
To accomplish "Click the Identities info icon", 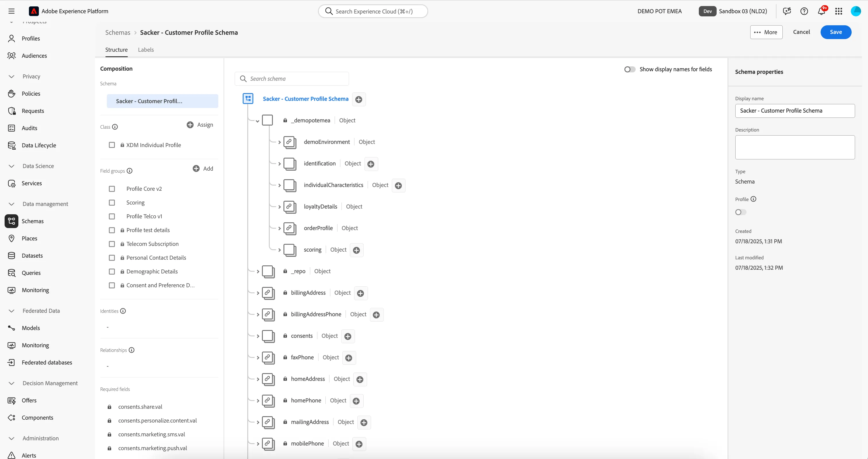I will click(123, 311).
